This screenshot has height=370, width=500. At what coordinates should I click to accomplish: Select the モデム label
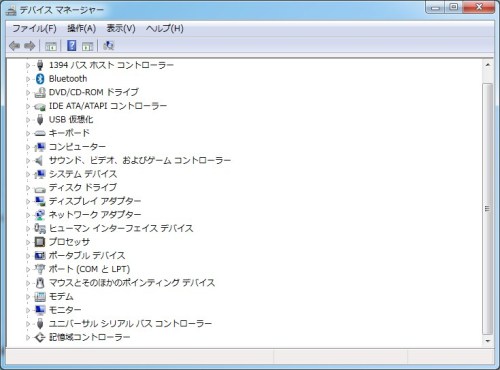coord(61,296)
